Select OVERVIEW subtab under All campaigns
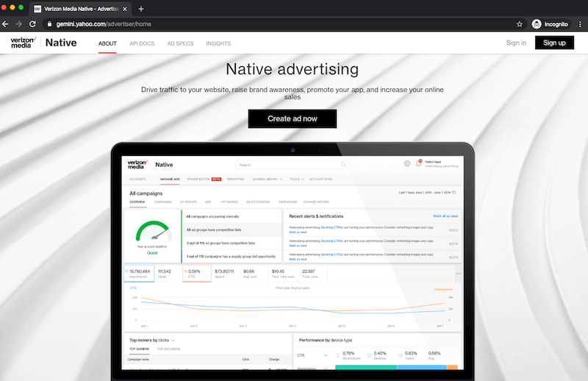This screenshot has height=381, width=588. (x=137, y=202)
